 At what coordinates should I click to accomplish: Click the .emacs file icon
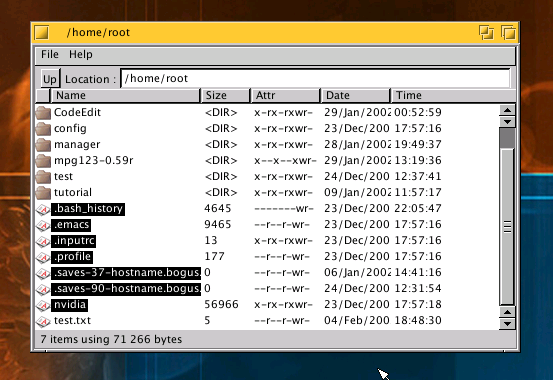pyautogui.click(x=43, y=225)
